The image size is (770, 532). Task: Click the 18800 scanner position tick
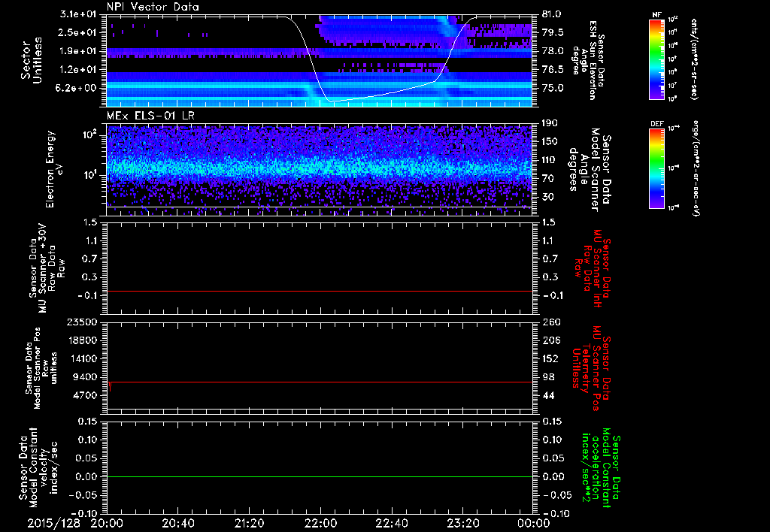point(83,340)
